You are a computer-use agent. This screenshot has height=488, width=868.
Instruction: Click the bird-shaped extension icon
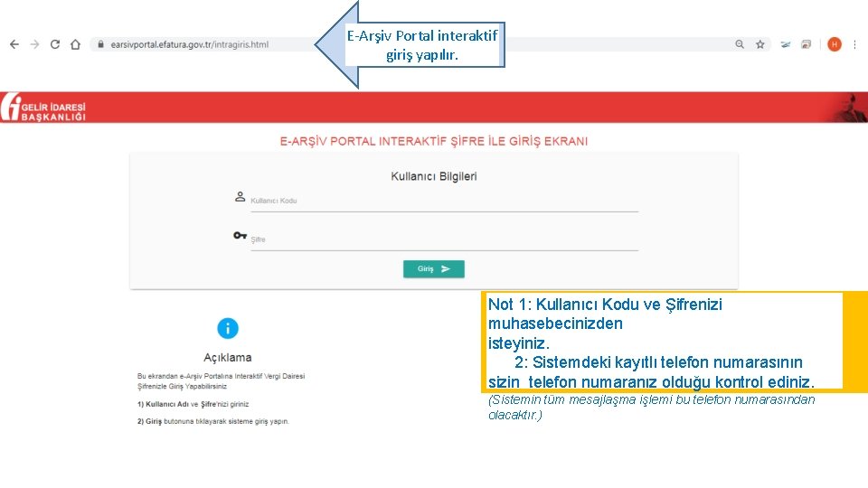click(786, 44)
